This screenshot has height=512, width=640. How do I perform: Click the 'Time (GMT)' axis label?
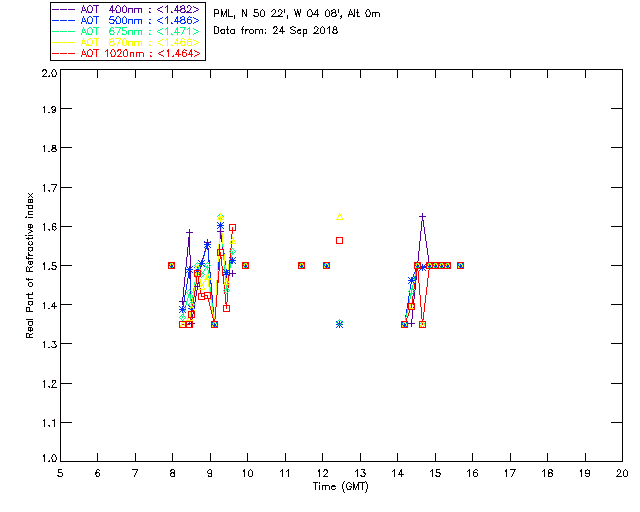point(340,487)
